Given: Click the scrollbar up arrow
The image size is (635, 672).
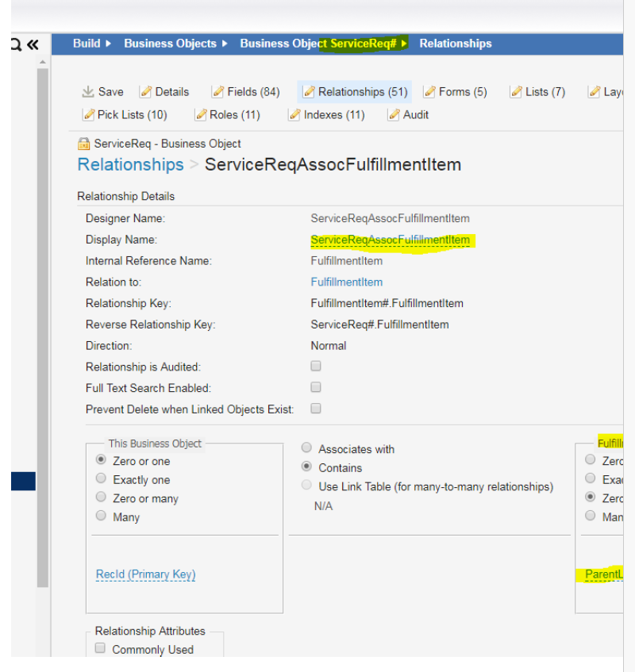Looking at the screenshot, I should click(x=42, y=62).
